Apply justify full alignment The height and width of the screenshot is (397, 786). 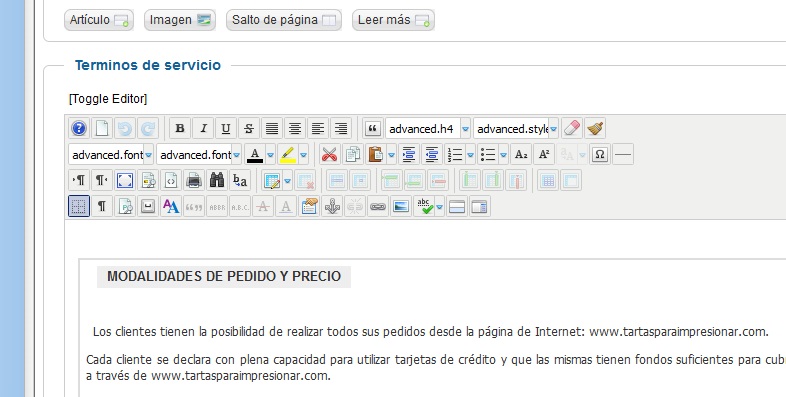[272, 129]
